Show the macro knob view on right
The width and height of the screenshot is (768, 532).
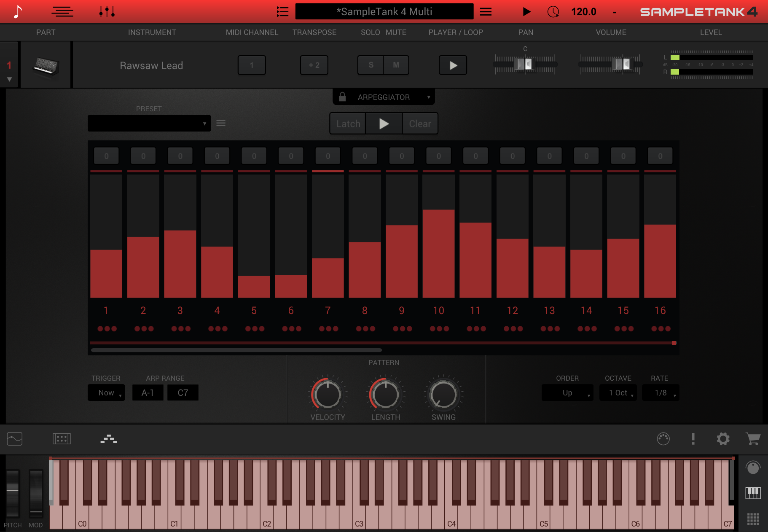click(753, 468)
